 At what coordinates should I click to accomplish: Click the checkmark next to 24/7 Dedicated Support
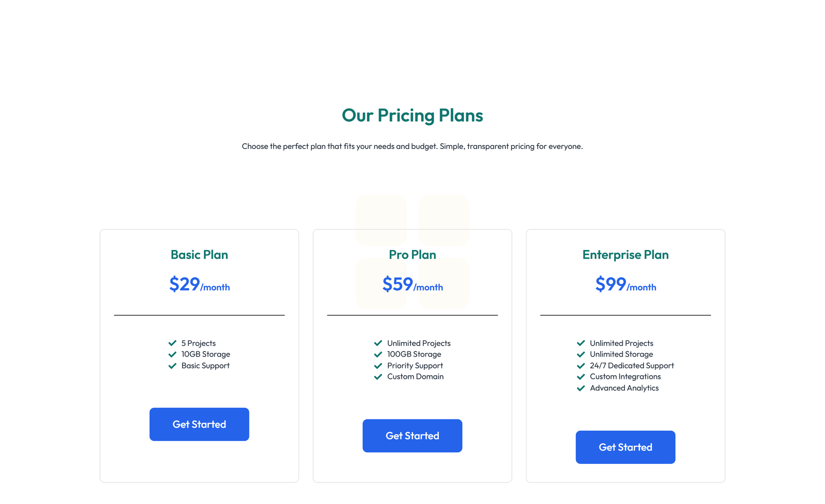point(580,365)
